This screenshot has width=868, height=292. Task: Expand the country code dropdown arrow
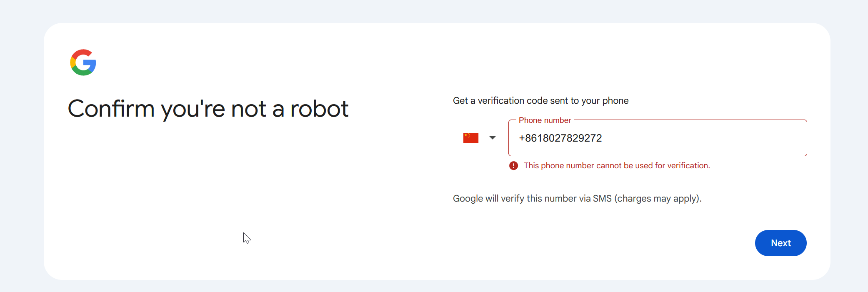493,138
